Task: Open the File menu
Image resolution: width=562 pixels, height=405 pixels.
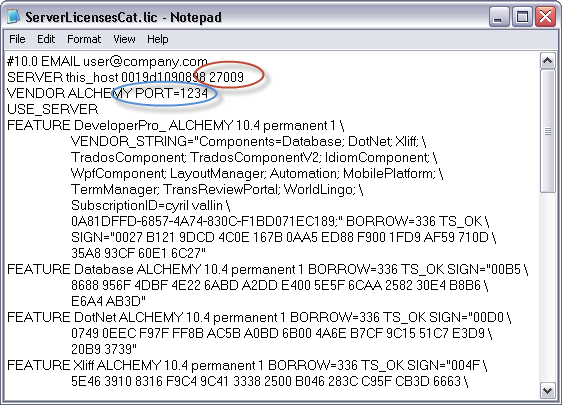Action: click(17, 39)
